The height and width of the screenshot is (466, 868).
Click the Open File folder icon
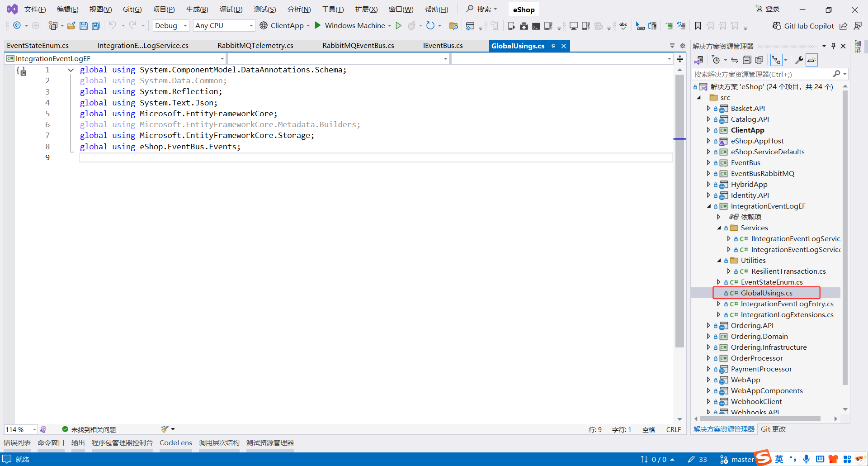pos(71,26)
